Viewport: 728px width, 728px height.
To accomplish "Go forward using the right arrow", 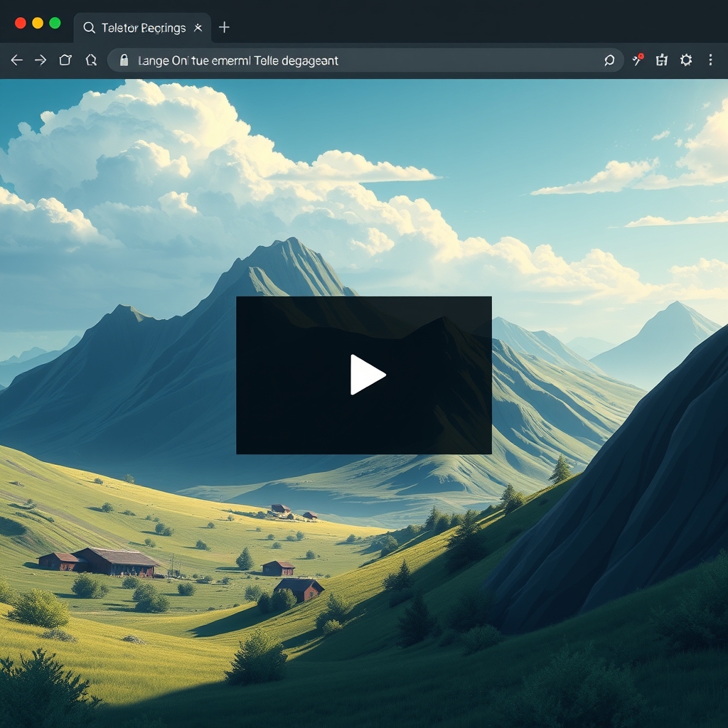I will pos(41,60).
